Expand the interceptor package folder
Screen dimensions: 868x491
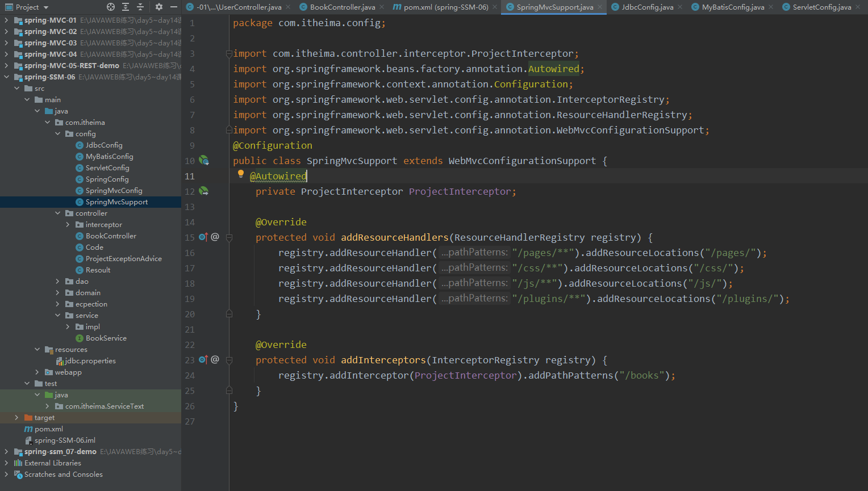click(x=68, y=225)
